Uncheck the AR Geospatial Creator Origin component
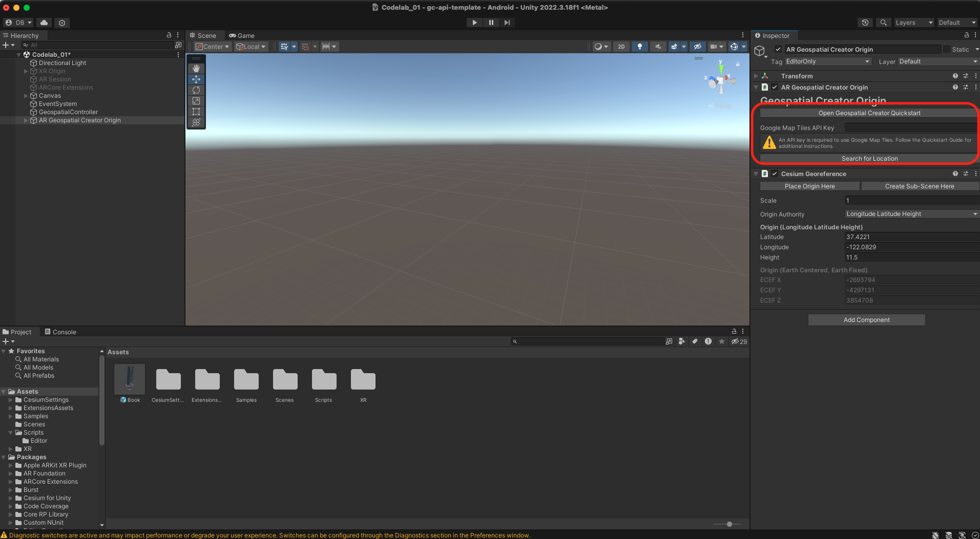Image resolution: width=980 pixels, height=539 pixels. 775,87
